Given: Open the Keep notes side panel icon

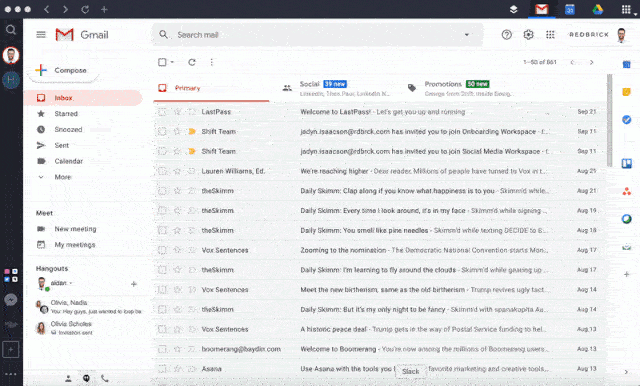Looking at the screenshot, I should coord(627,91).
